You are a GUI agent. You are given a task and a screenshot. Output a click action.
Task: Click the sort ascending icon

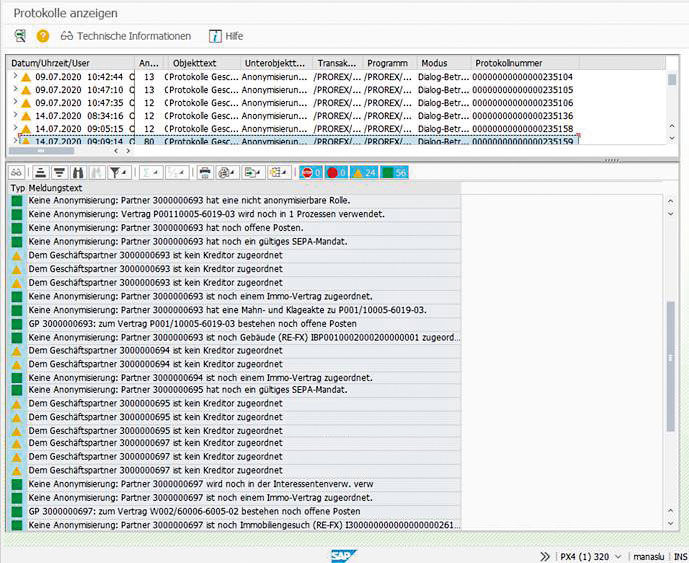(41, 172)
